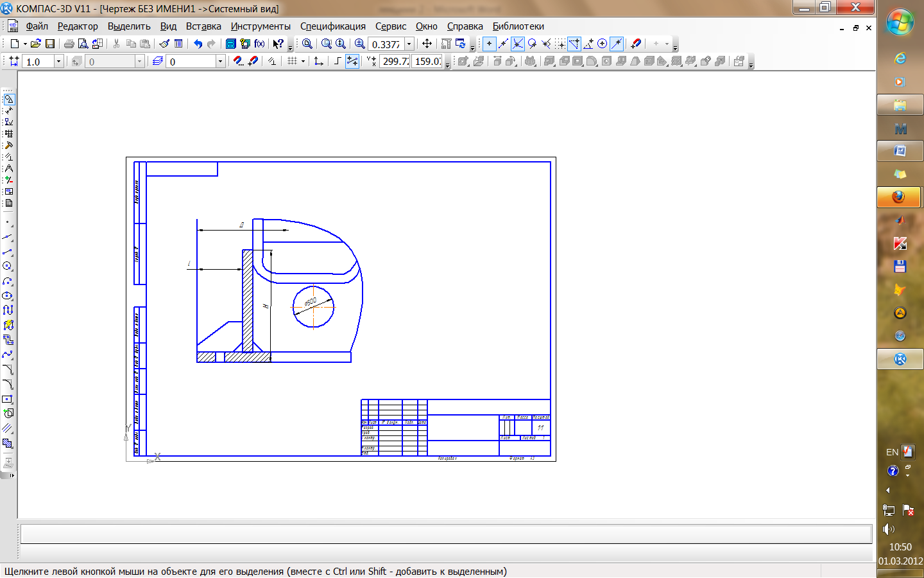Image resolution: width=924 pixels, height=578 pixels.
Task: Undo the last action
Action: [x=198, y=44]
